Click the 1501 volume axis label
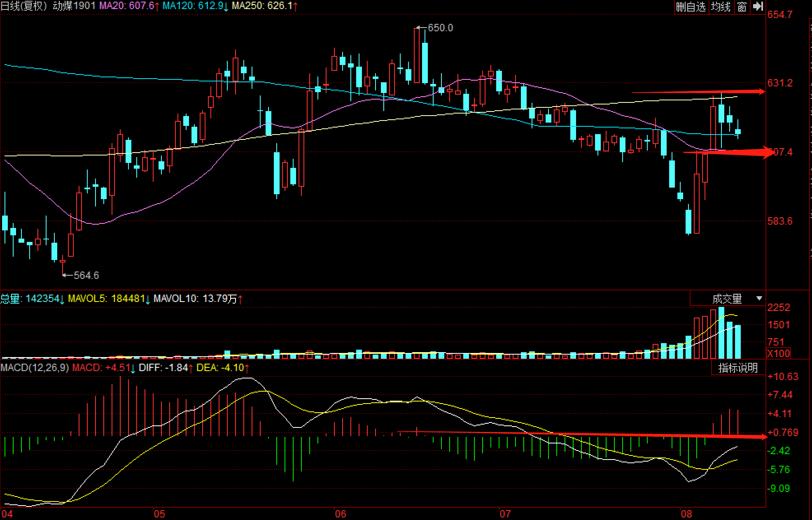 click(779, 325)
